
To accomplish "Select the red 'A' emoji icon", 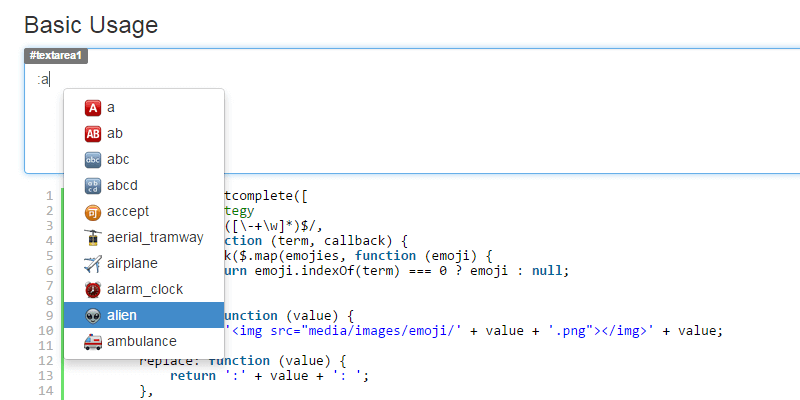I will [x=93, y=107].
